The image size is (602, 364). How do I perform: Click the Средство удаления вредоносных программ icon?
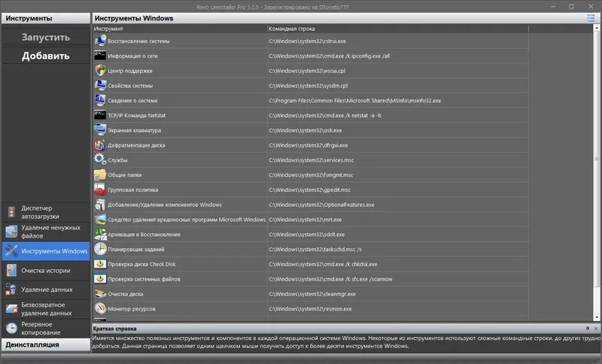click(100, 220)
